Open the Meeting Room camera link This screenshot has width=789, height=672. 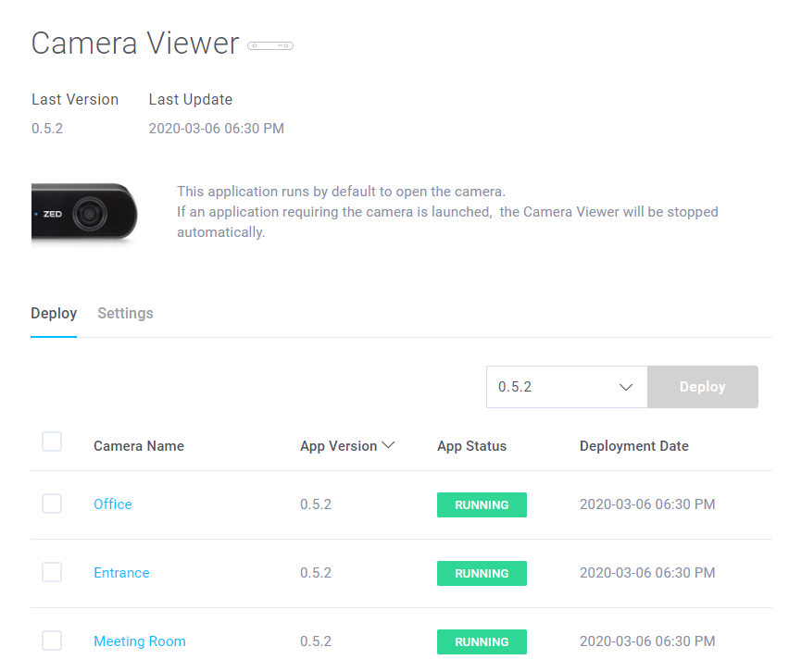140,641
